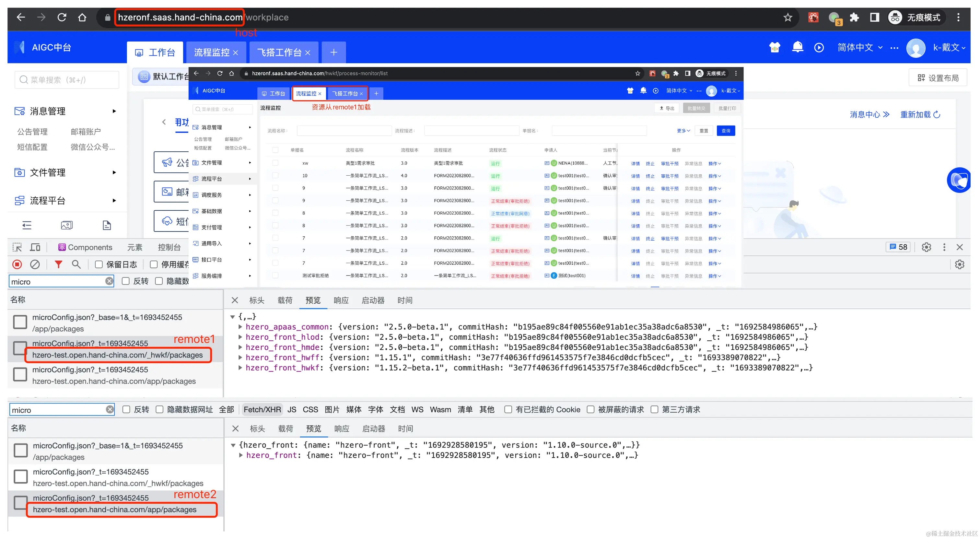Check the 有已拦截的 Cookie checkbox
This screenshot has height=539, width=980.
coord(508,409)
